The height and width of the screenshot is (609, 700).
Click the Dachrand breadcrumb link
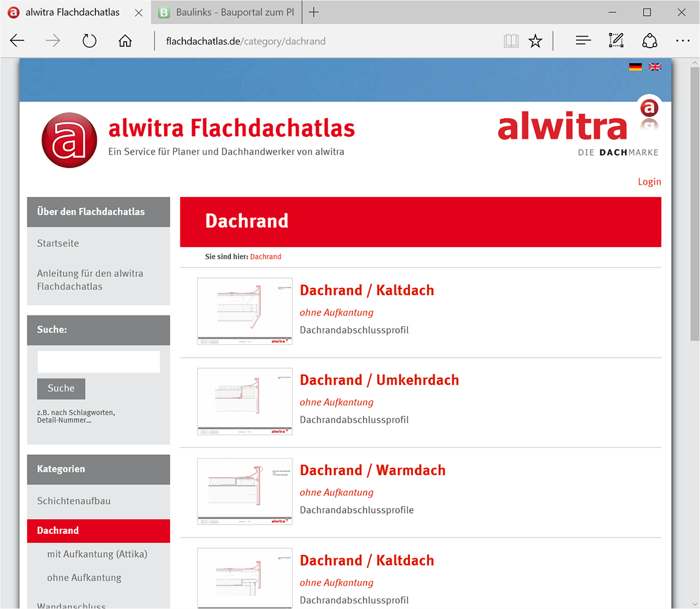[x=266, y=257]
